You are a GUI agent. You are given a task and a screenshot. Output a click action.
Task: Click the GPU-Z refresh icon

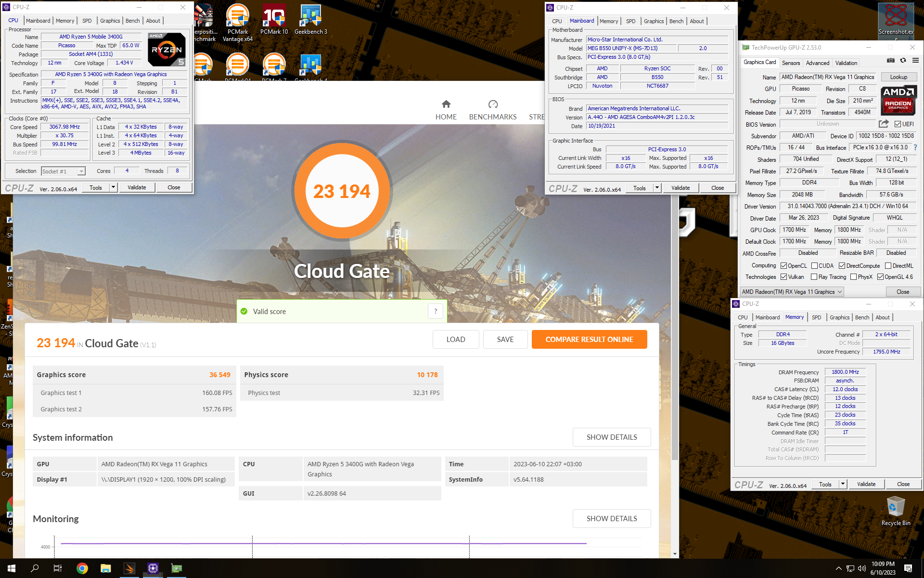pos(903,61)
